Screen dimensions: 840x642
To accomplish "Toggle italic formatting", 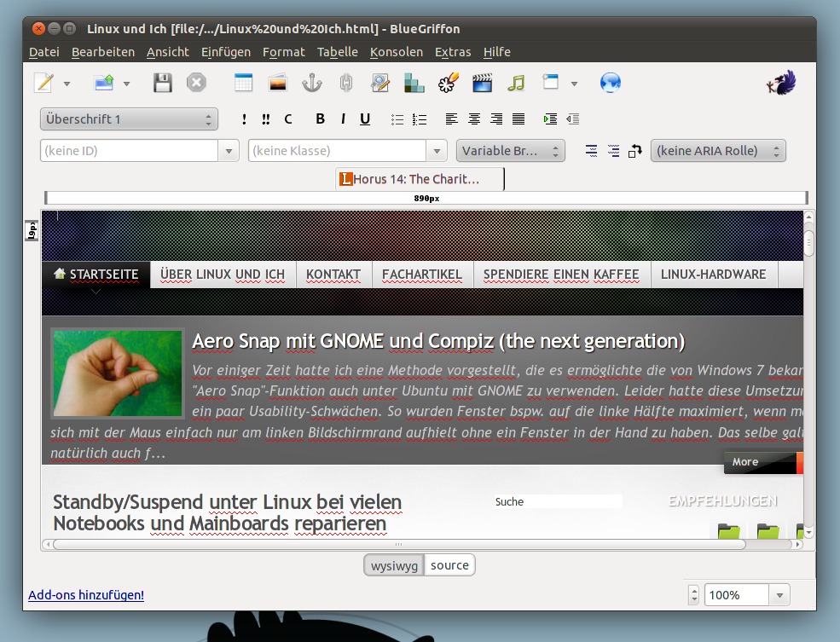I will pyautogui.click(x=342, y=119).
